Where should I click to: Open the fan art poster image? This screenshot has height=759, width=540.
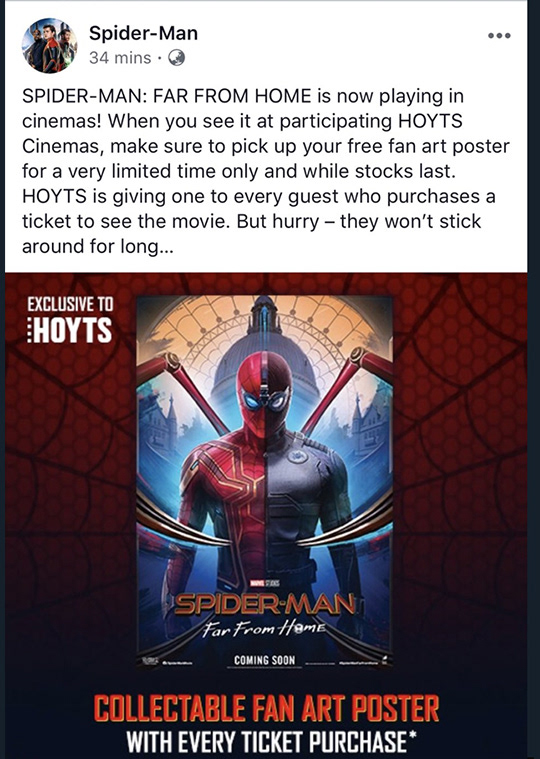264,481
